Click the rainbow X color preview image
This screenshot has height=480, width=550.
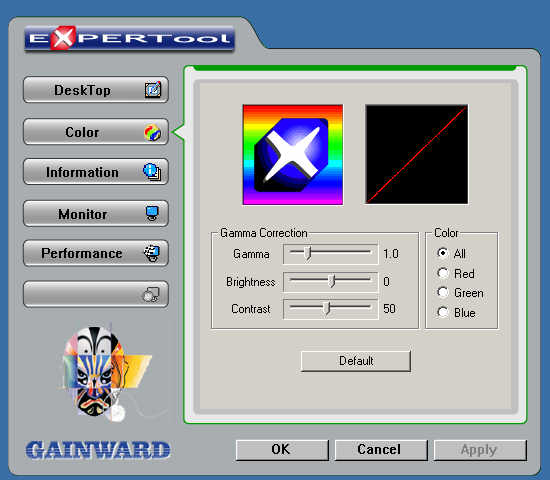click(x=293, y=155)
